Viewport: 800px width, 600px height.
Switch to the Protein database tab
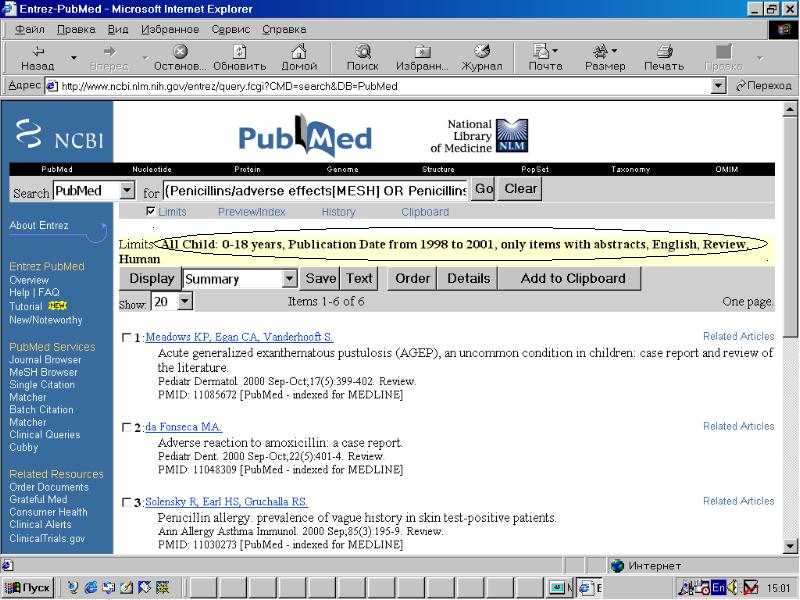tap(247, 169)
